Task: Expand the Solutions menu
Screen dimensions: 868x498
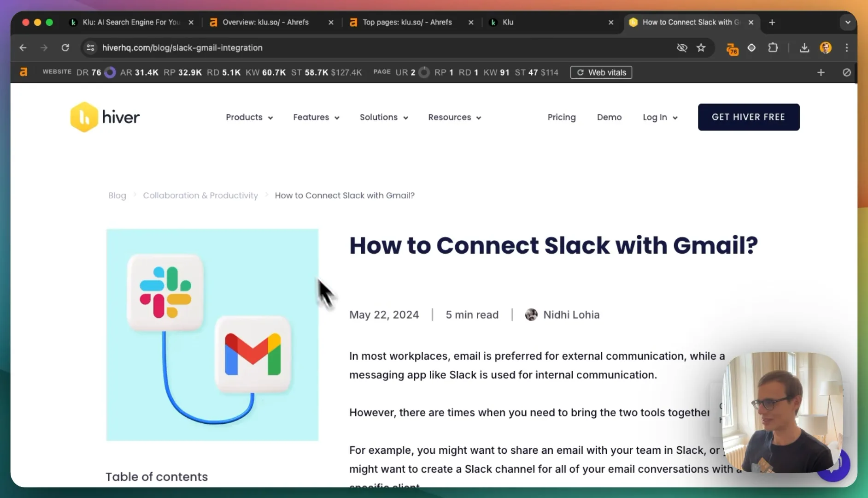Action: point(384,117)
